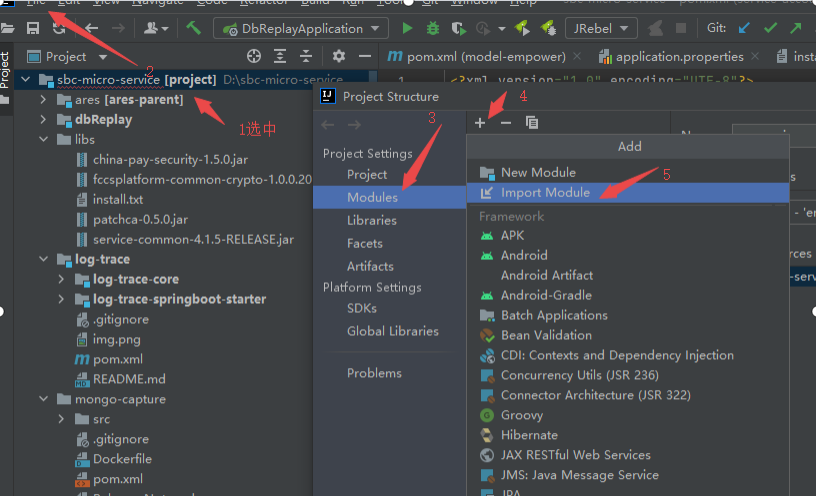Collapse the libs folder

(43, 139)
